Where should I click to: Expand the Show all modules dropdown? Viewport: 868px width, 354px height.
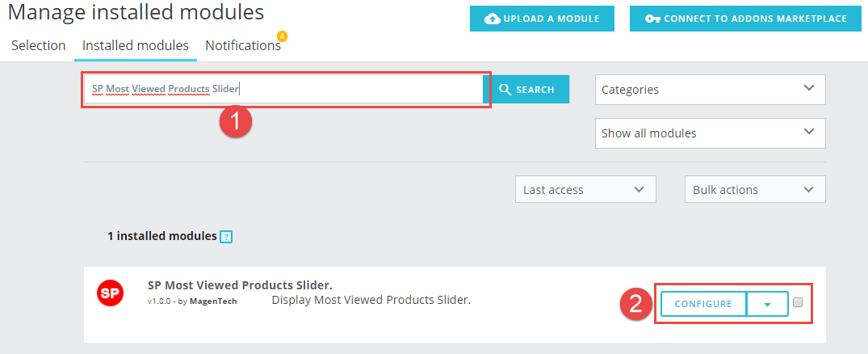point(711,133)
